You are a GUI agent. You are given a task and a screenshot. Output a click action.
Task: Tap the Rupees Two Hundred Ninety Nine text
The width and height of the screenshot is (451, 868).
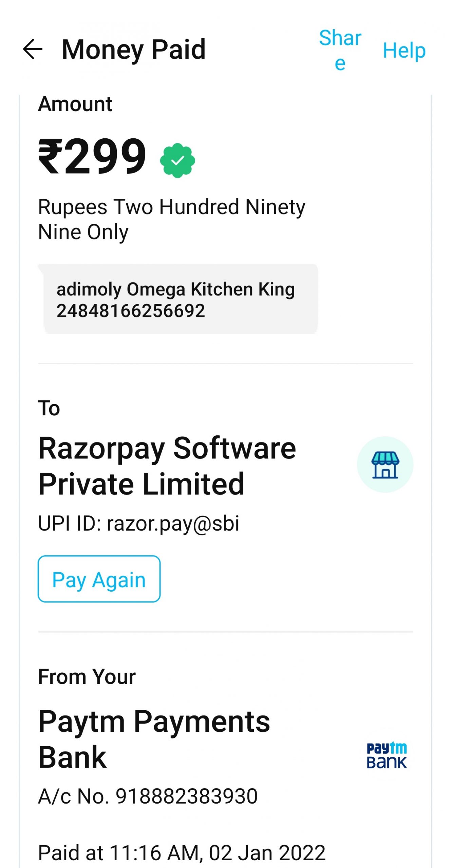point(172,219)
